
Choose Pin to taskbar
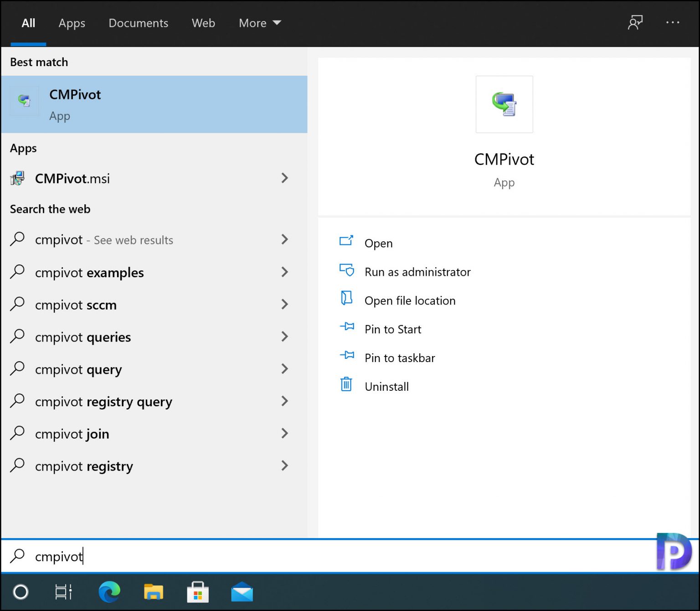click(400, 358)
